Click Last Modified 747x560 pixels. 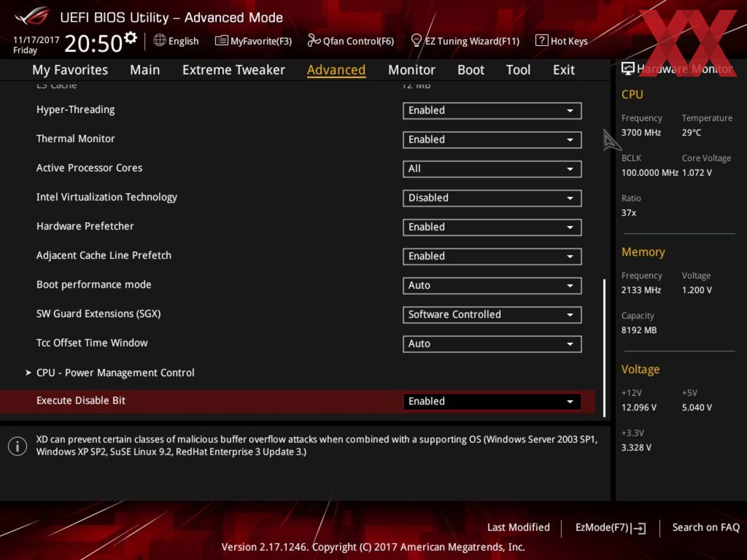click(519, 527)
